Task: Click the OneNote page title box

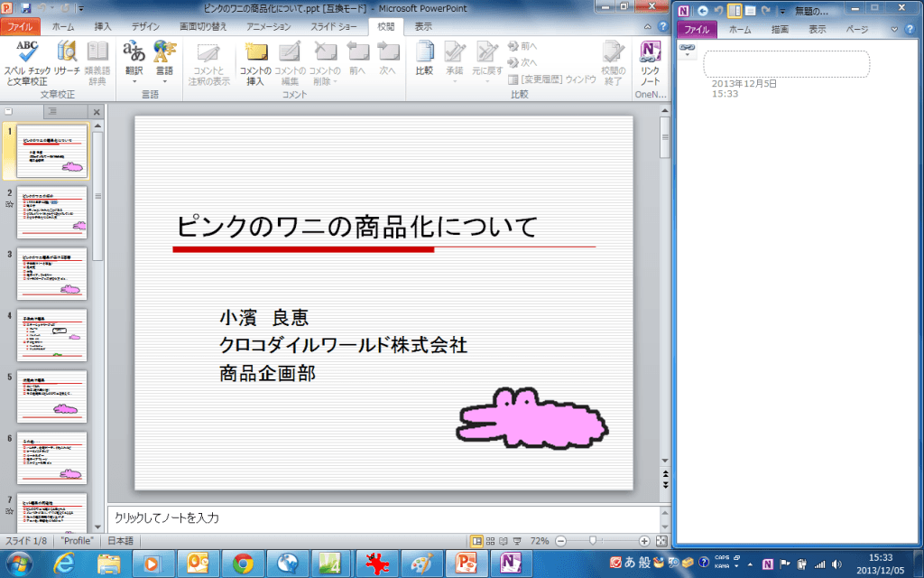Action: [787, 64]
